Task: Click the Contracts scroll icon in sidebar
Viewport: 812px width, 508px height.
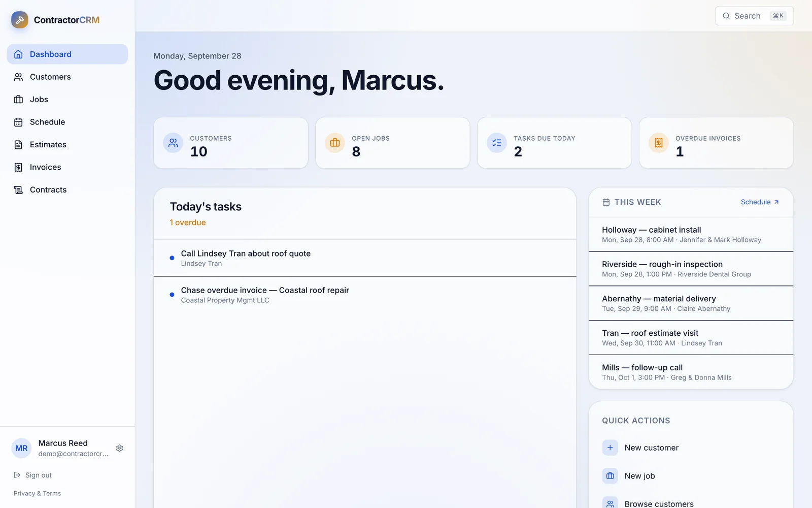Action: pyautogui.click(x=18, y=190)
